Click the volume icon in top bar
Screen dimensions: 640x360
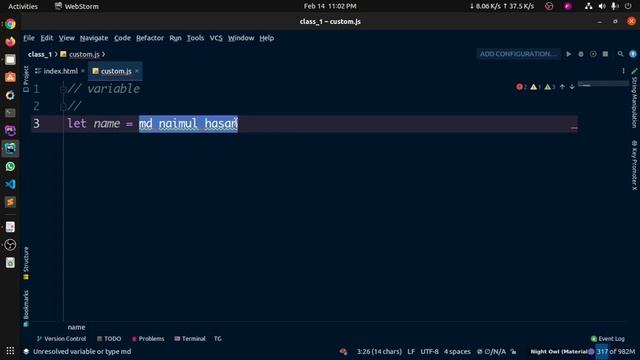pyautogui.click(x=602, y=6)
